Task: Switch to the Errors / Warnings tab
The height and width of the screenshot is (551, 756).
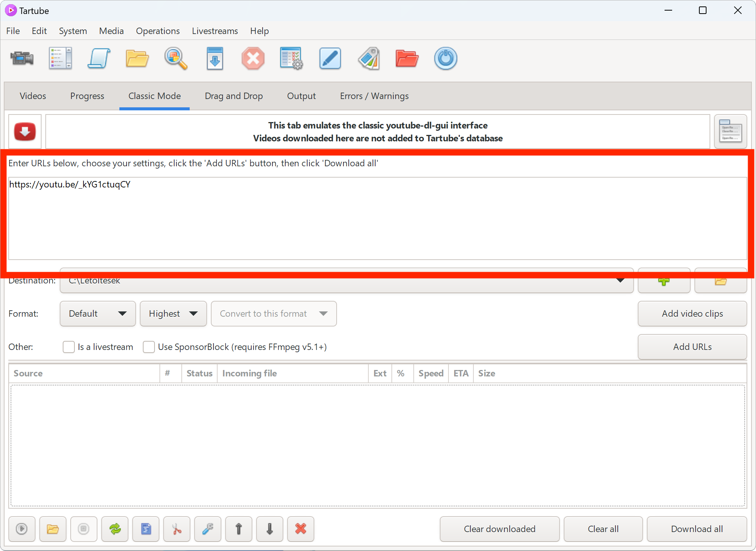Action: click(374, 96)
